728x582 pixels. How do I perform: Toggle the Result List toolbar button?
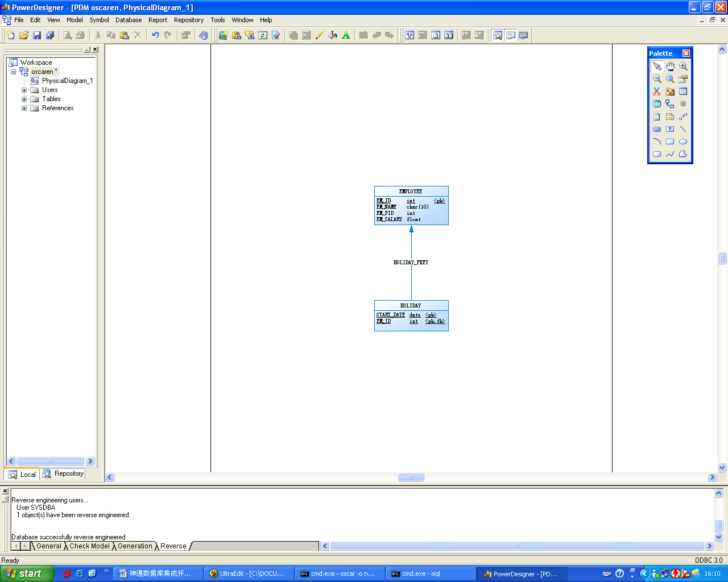[523, 35]
